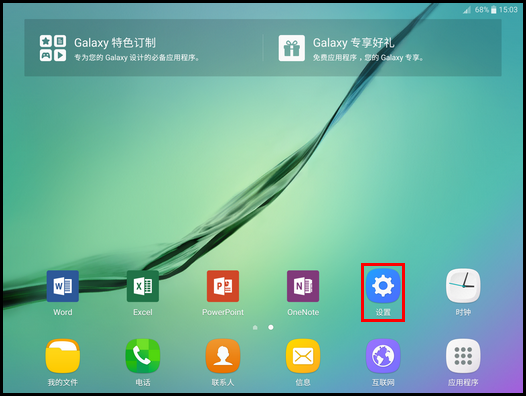
Task: Tap the 专为您的 Galaxy 设计的必备应用程序 description
Action: tap(137, 58)
